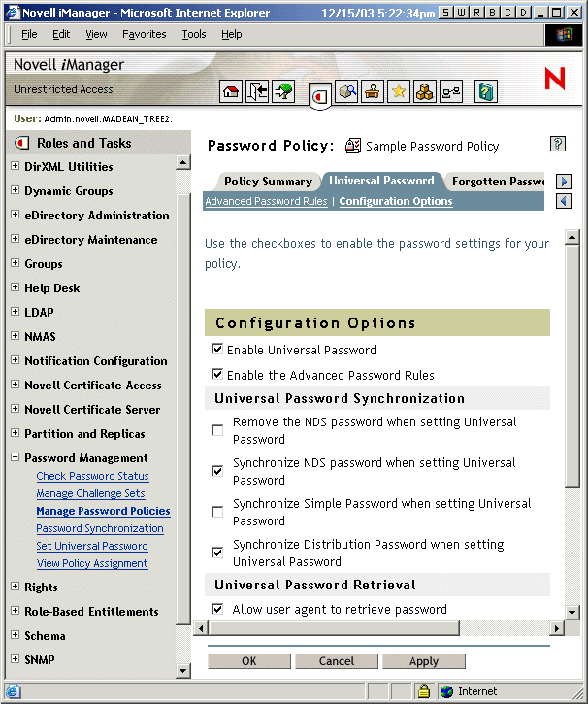The width and height of the screenshot is (588, 704).
Task: Click the S button in title bar
Action: pos(445,12)
